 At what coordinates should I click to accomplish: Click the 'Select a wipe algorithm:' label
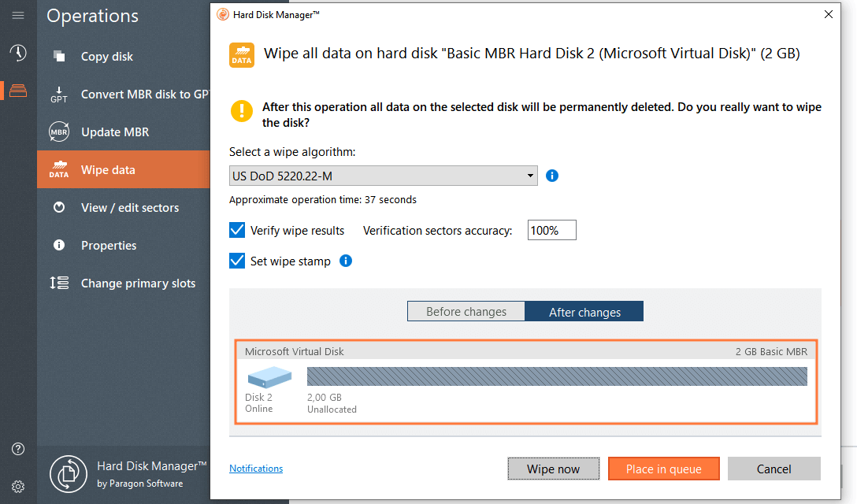[x=292, y=152]
